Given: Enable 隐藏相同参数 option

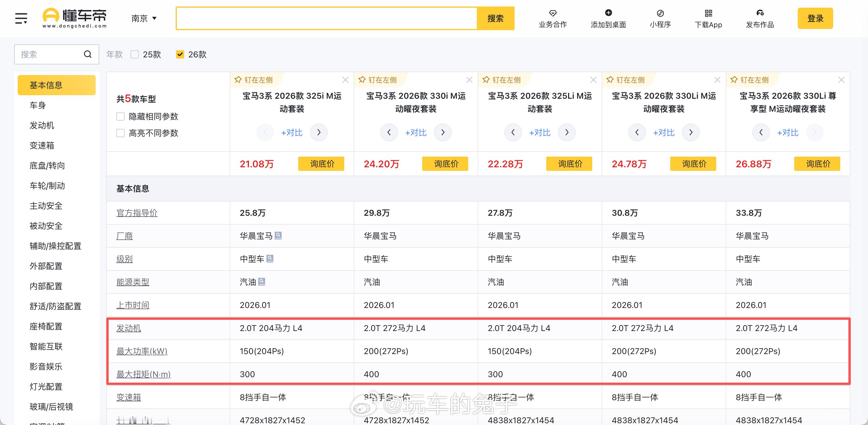Looking at the screenshot, I should point(120,116).
